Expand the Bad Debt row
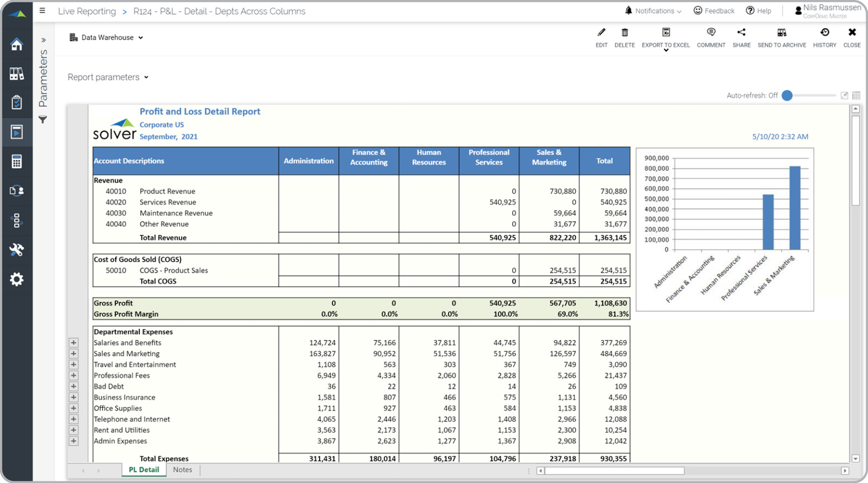 coord(73,386)
